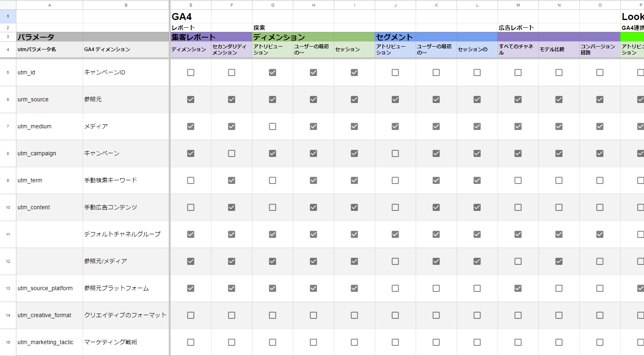Click the blue セグメント header cell
This screenshot has width=644, height=356.
click(x=395, y=37)
